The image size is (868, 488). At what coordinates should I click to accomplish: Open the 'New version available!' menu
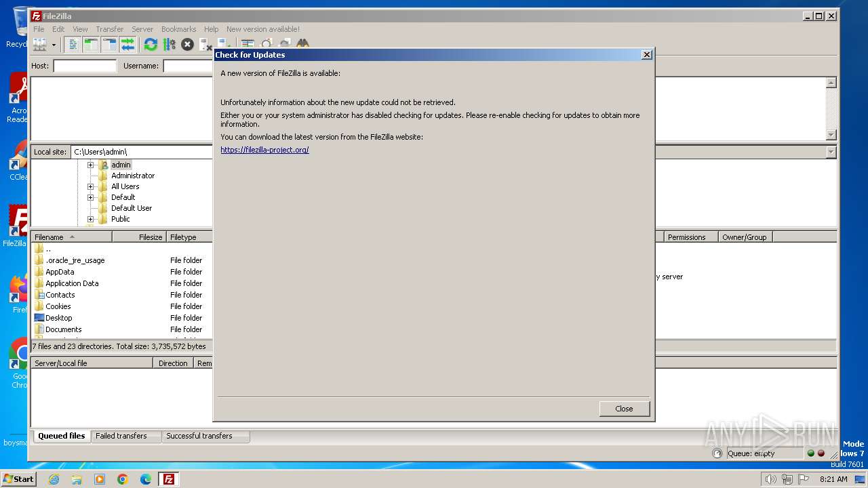pyautogui.click(x=263, y=29)
